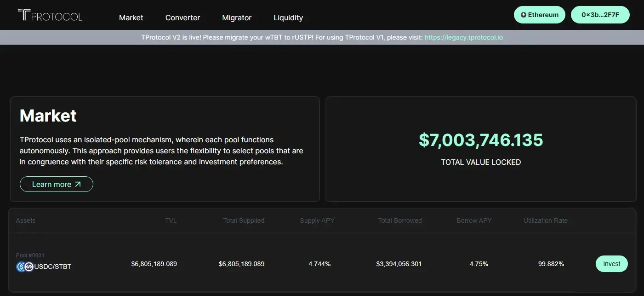This screenshot has width=644, height=296.
Task: Navigate to the Migrator page
Action: tap(237, 17)
